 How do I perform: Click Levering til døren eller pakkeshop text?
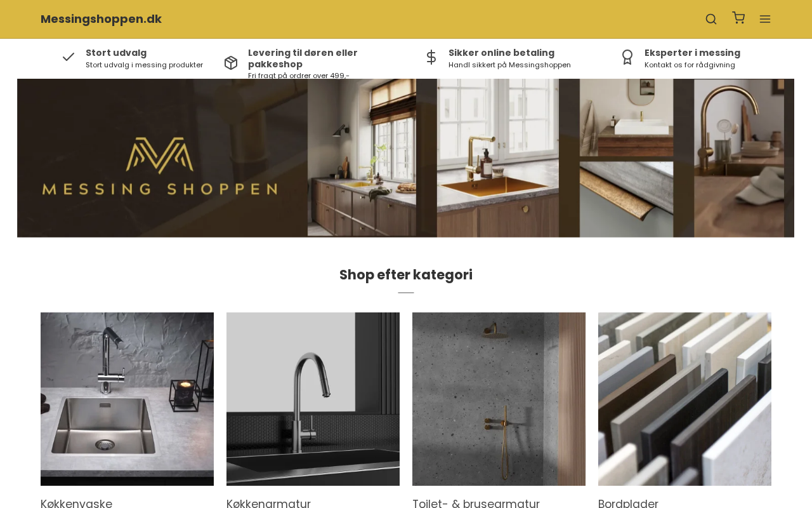[x=303, y=58]
